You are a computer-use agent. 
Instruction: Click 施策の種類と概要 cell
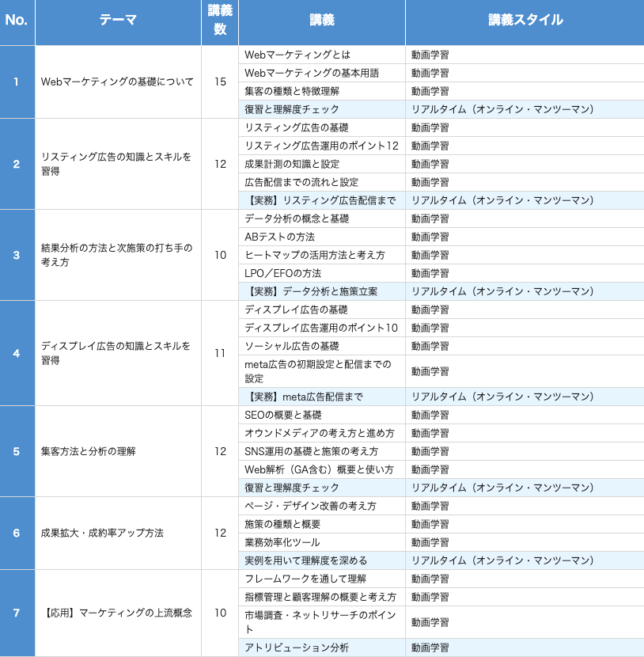pos(321,524)
